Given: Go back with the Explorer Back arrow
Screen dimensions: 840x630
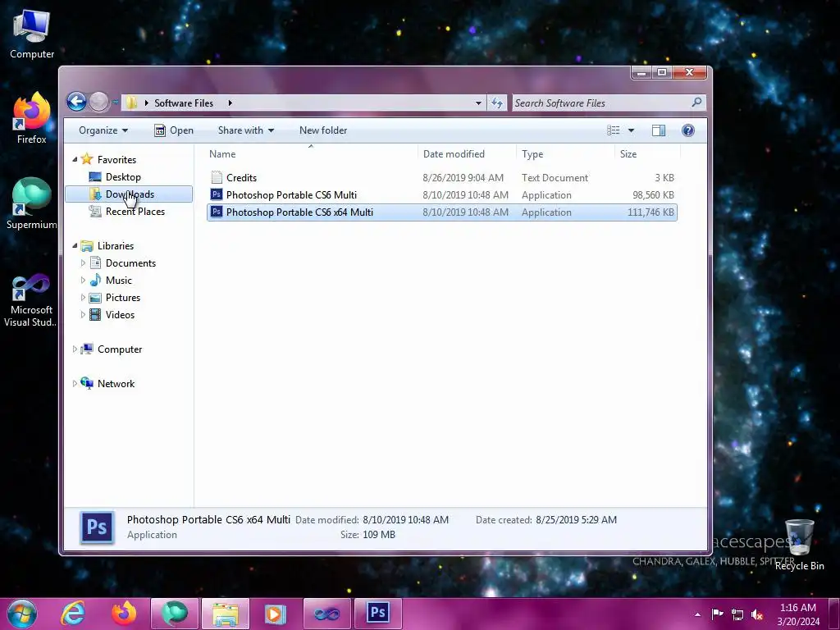Looking at the screenshot, I should pyautogui.click(x=76, y=102).
